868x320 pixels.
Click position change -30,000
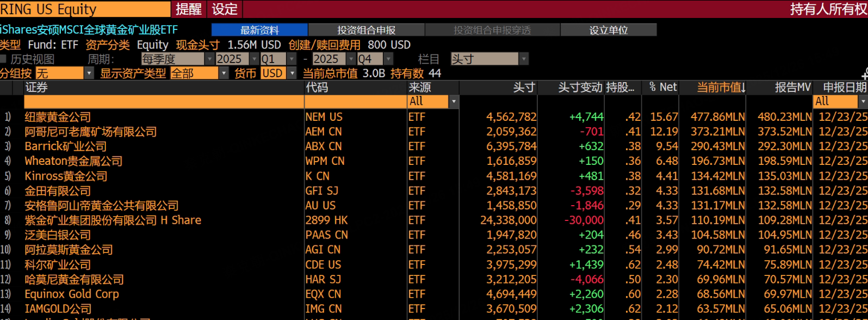[583, 220]
